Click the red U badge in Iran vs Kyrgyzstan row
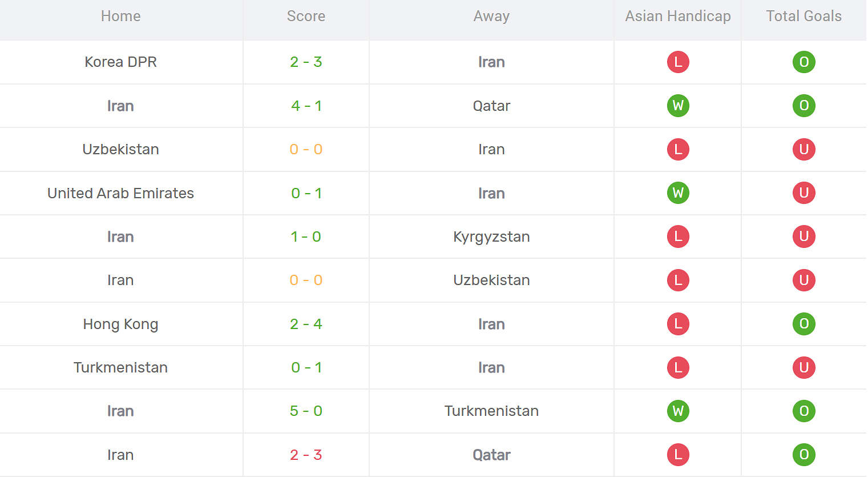The width and height of the screenshot is (868, 477). (x=804, y=237)
